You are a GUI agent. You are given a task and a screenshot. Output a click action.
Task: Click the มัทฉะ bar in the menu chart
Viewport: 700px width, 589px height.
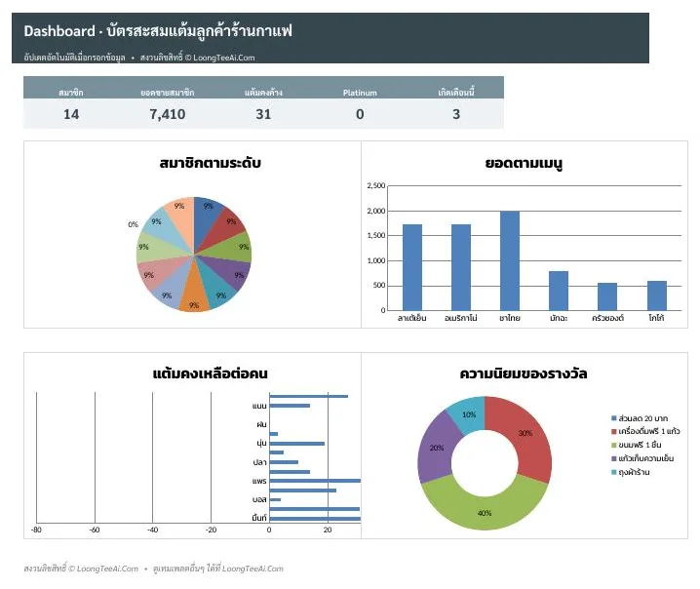pos(559,291)
